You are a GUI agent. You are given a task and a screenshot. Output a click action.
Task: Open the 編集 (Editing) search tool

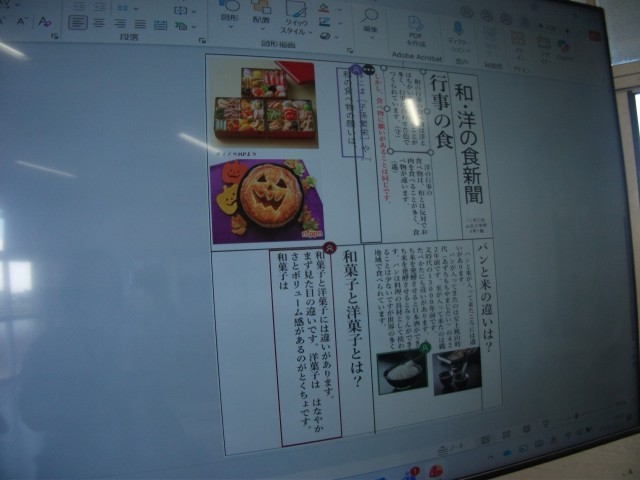[371, 20]
